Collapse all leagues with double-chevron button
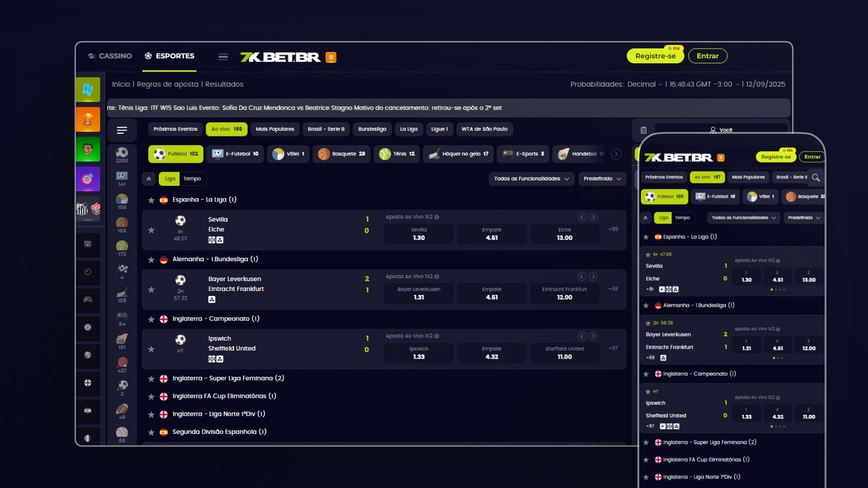This screenshot has height=488, width=868. tap(149, 179)
